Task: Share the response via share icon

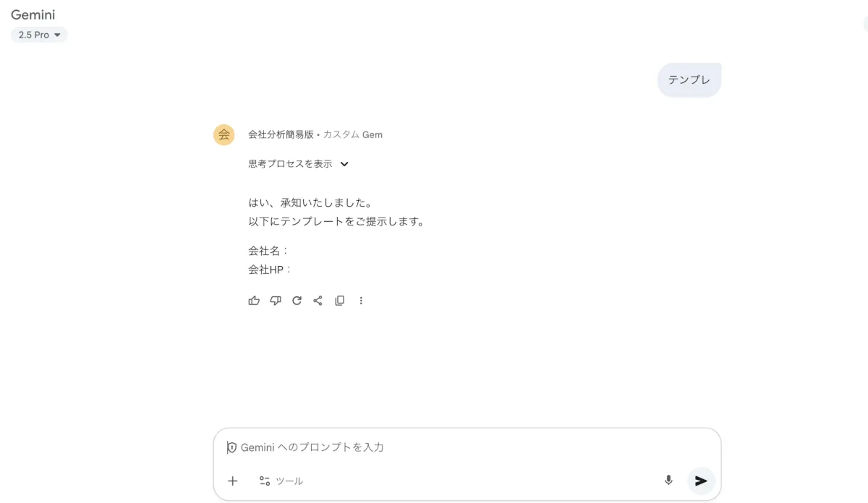Action: (318, 301)
